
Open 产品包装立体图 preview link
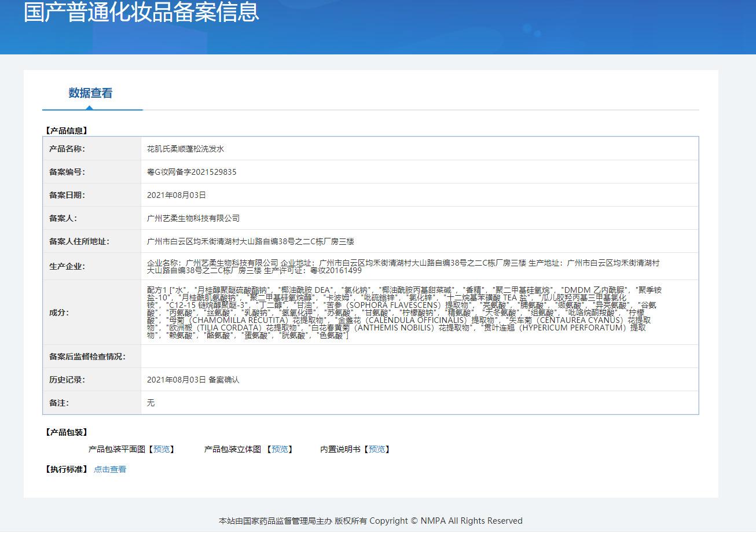point(280,449)
